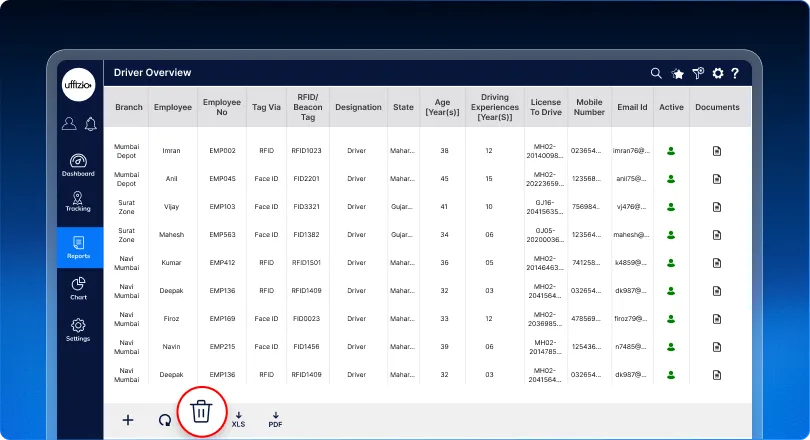Download the PDF export
Image resolution: width=810 pixels, height=440 pixels.
point(275,419)
